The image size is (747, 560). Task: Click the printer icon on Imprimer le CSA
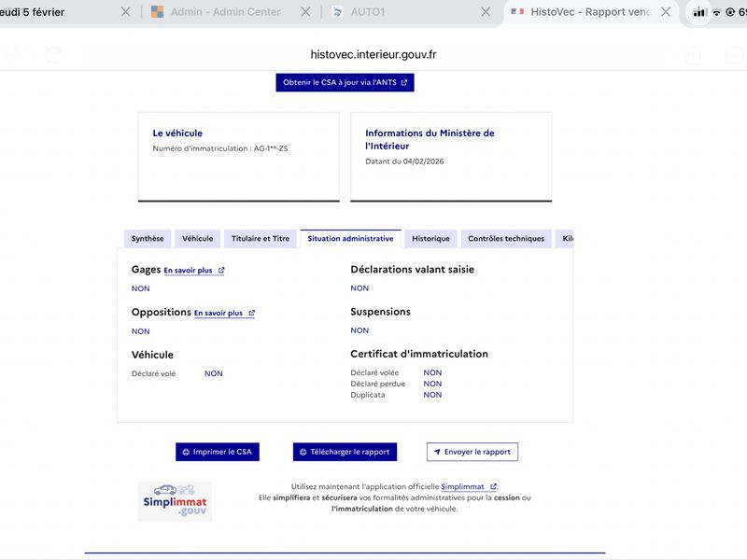coord(186,452)
